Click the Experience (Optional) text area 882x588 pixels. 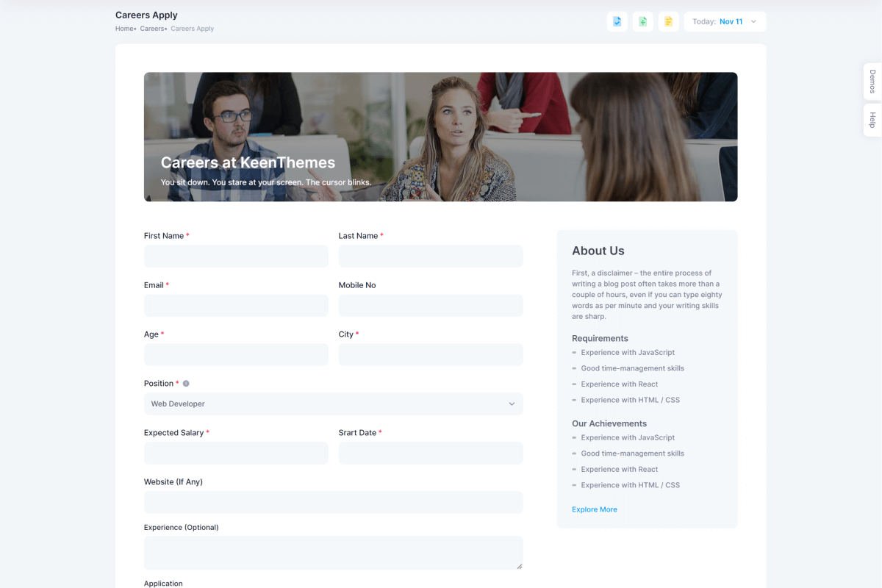coord(333,553)
